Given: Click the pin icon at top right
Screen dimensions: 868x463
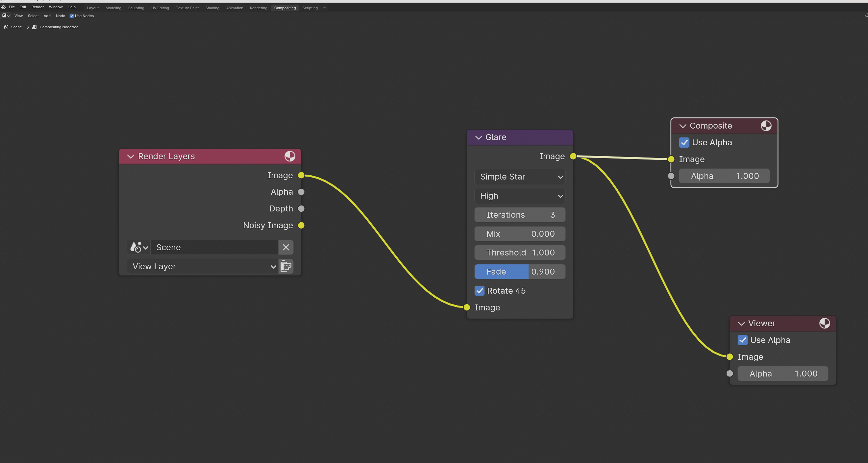Looking at the screenshot, I should coord(865,16).
